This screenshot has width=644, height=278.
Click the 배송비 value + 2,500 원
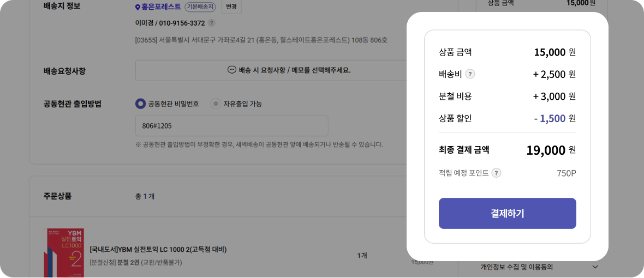pyautogui.click(x=554, y=74)
